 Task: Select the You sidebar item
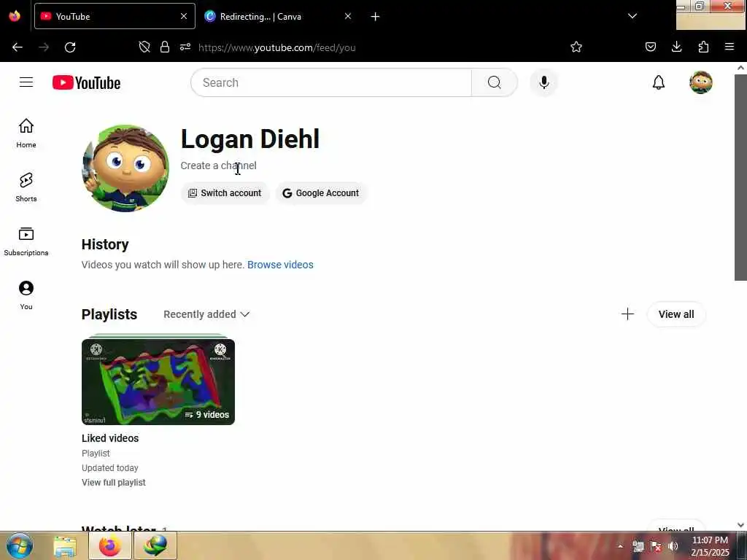click(x=26, y=295)
